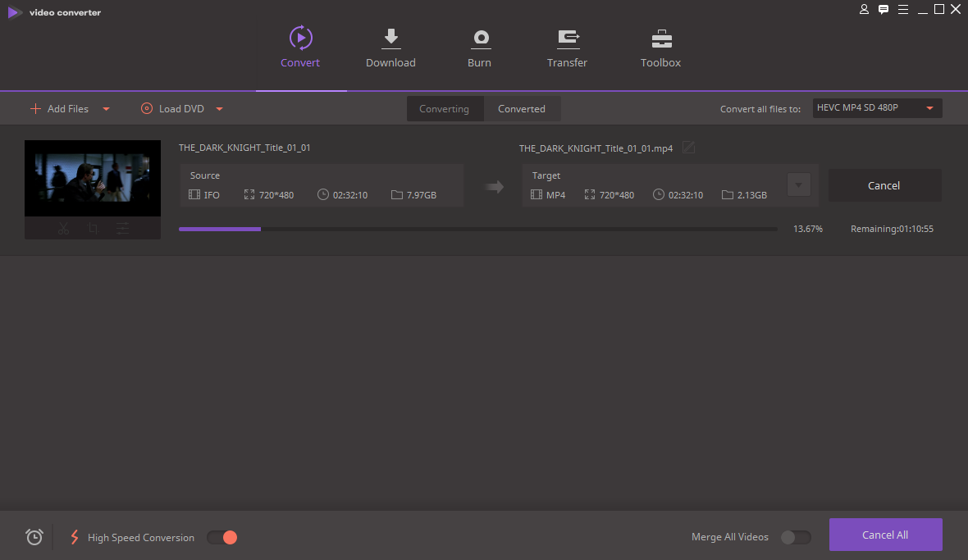968x560 pixels.
Task: Click the source size 7.97GB
Action: (422, 195)
